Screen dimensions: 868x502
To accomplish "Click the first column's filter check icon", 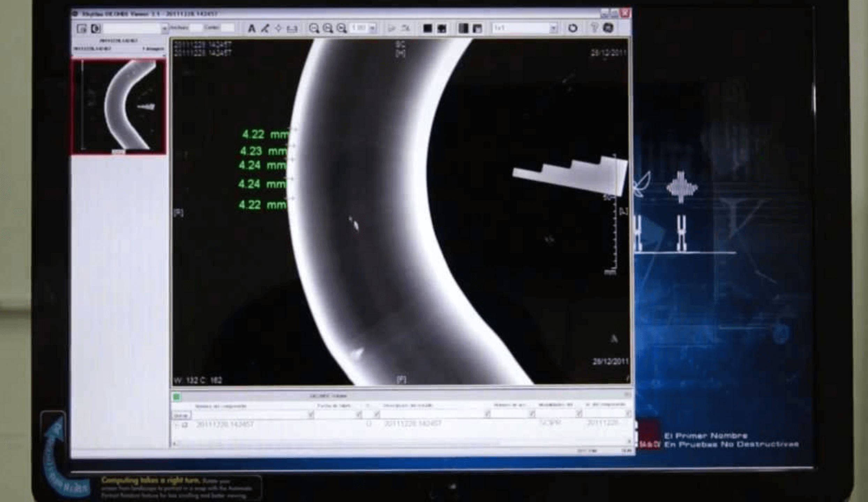I will click(x=310, y=414).
